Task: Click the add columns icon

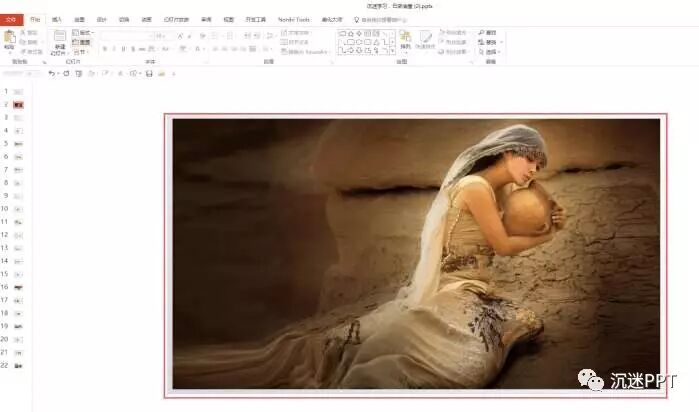Action: click(266, 49)
